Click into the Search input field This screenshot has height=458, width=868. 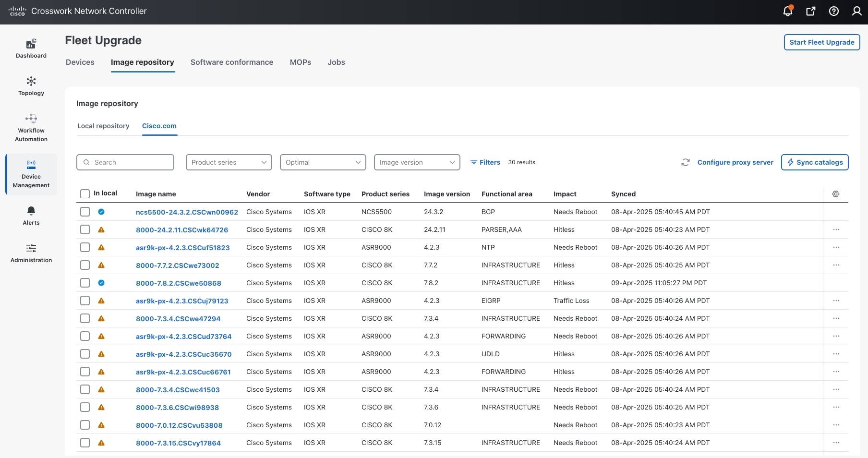(130, 162)
